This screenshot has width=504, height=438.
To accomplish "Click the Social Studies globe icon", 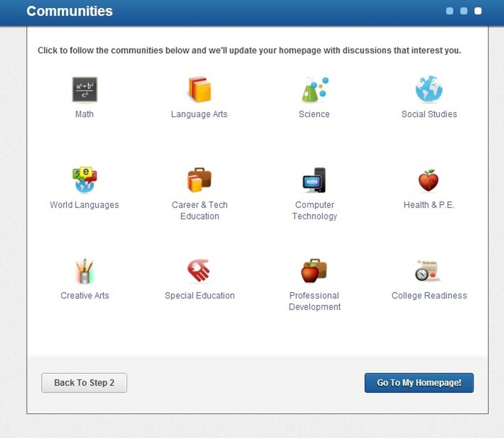I will coord(429,89).
